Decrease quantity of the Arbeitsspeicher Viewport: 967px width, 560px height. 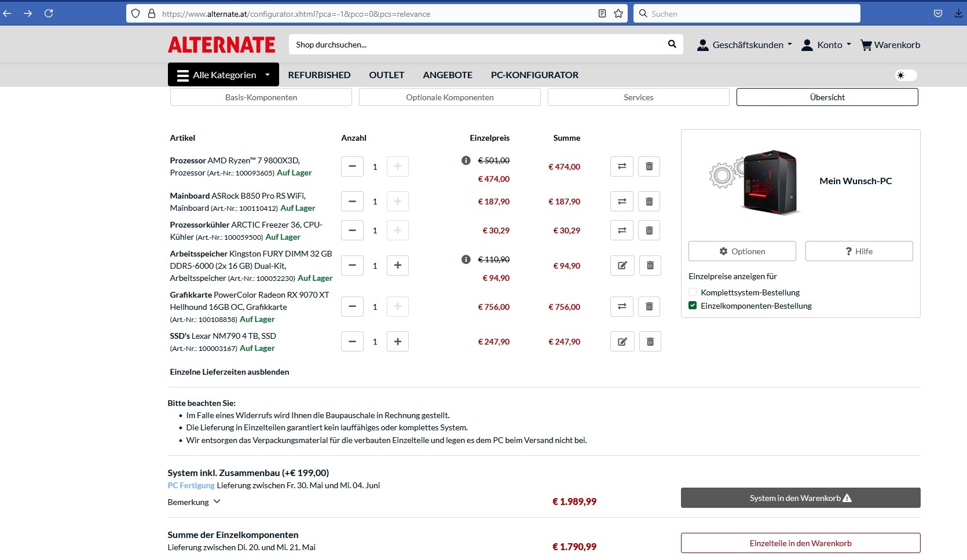tap(352, 266)
